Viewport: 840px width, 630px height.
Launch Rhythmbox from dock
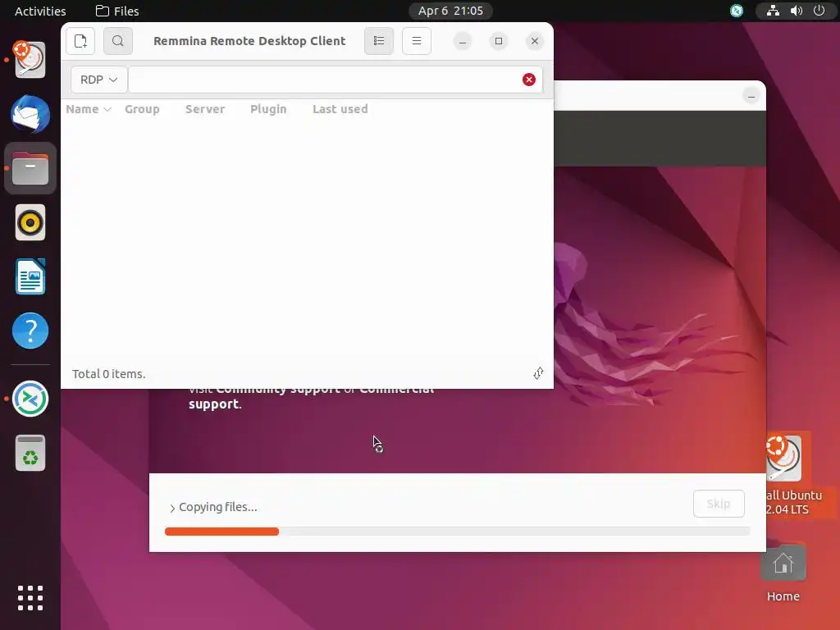coord(30,222)
